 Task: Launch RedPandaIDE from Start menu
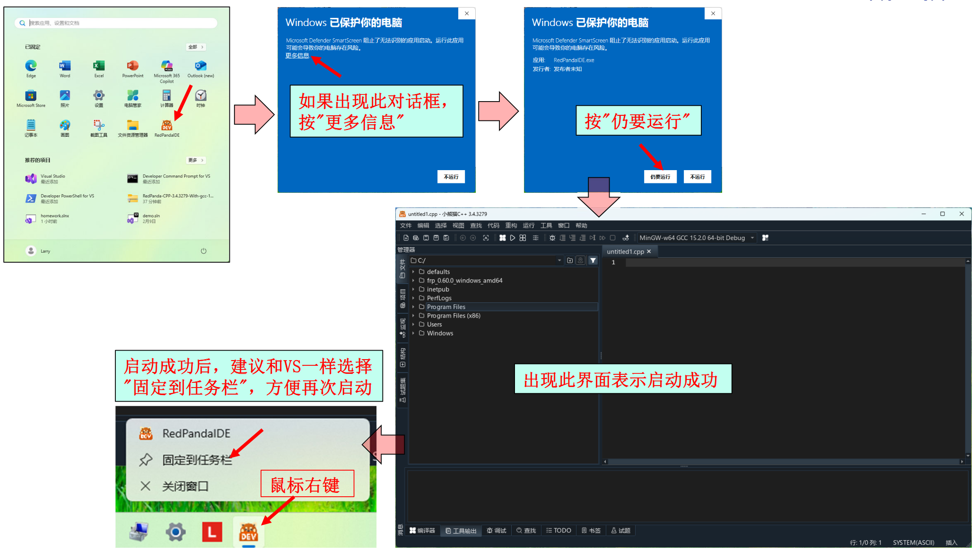[166, 126]
